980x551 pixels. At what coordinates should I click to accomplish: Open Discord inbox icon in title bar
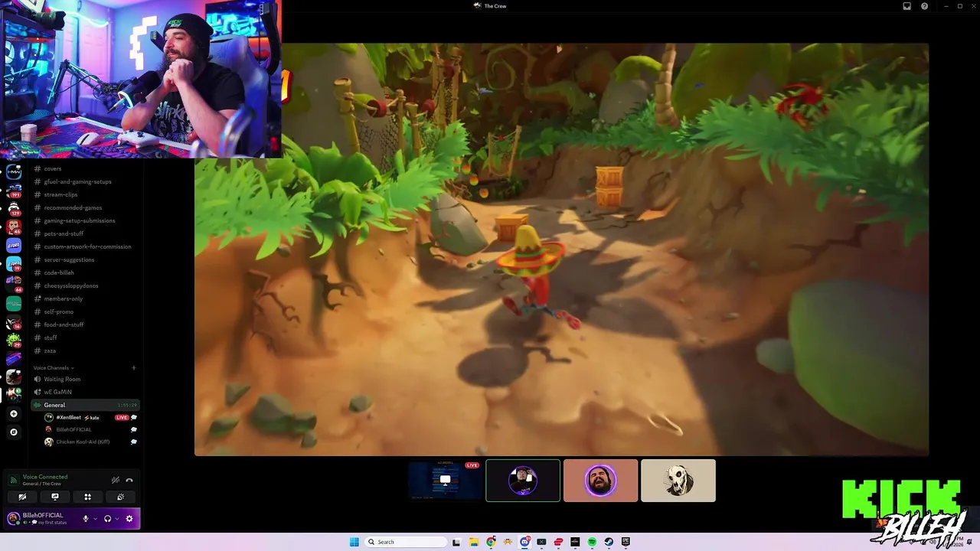[x=907, y=6]
